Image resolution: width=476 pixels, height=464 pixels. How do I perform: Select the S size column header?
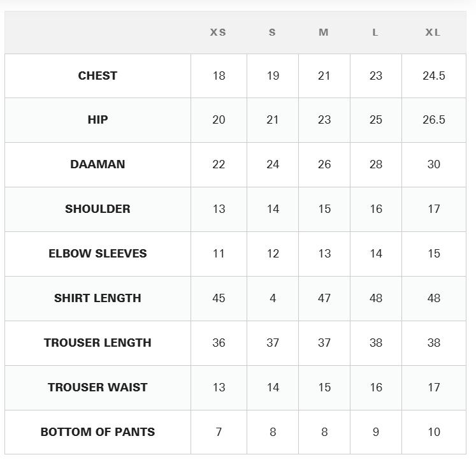pos(272,33)
